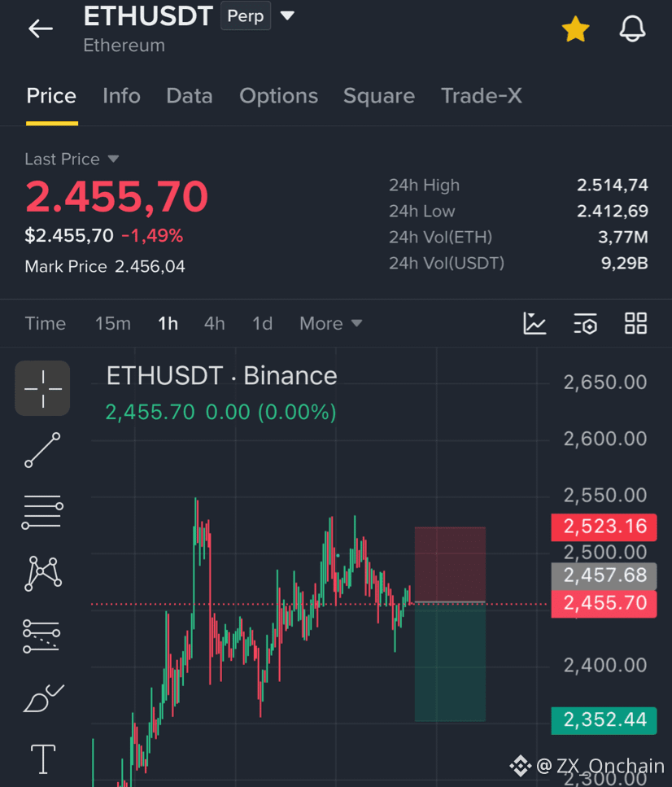Select the 1h interval
This screenshot has width=672, height=787.
pos(168,324)
